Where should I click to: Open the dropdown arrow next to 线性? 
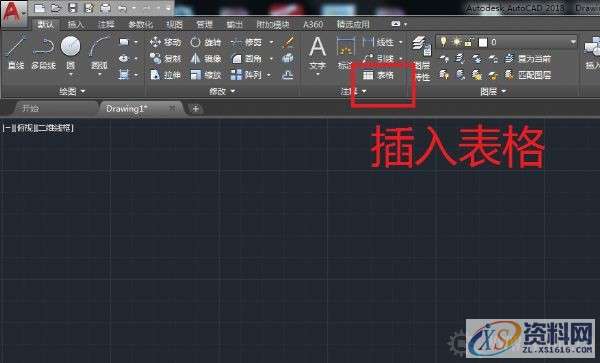click(401, 42)
